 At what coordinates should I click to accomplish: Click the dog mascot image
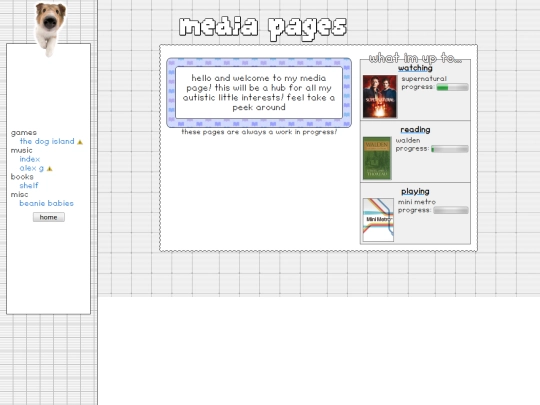[x=50, y=29]
